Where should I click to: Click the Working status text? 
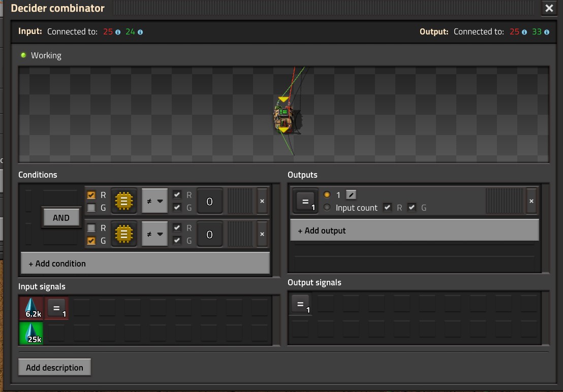click(46, 55)
